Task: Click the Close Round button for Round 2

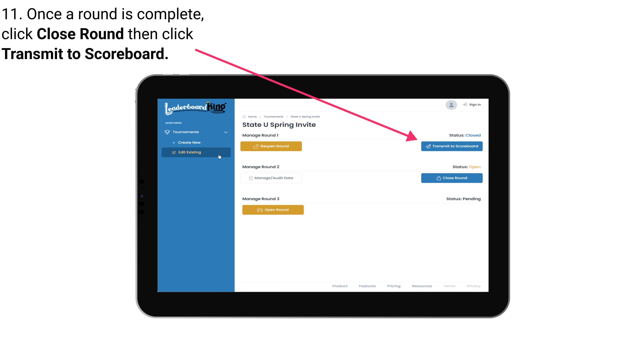Action: point(451,178)
